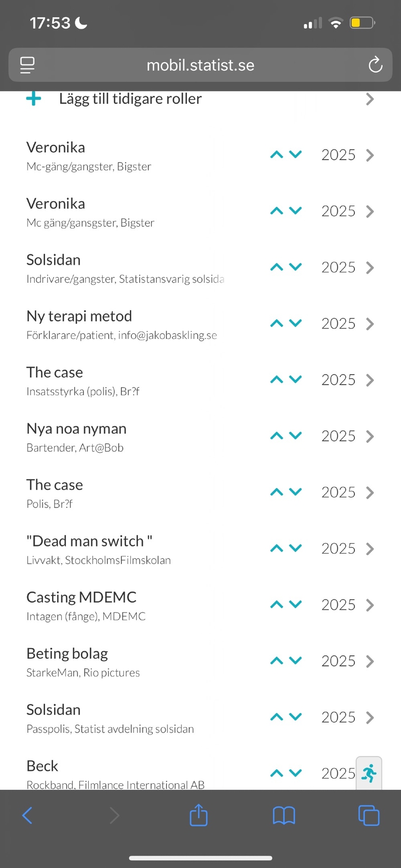Tap the plus icon to add earlier roles
This screenshot has width=401, height=868.
[x=34, y=98]
